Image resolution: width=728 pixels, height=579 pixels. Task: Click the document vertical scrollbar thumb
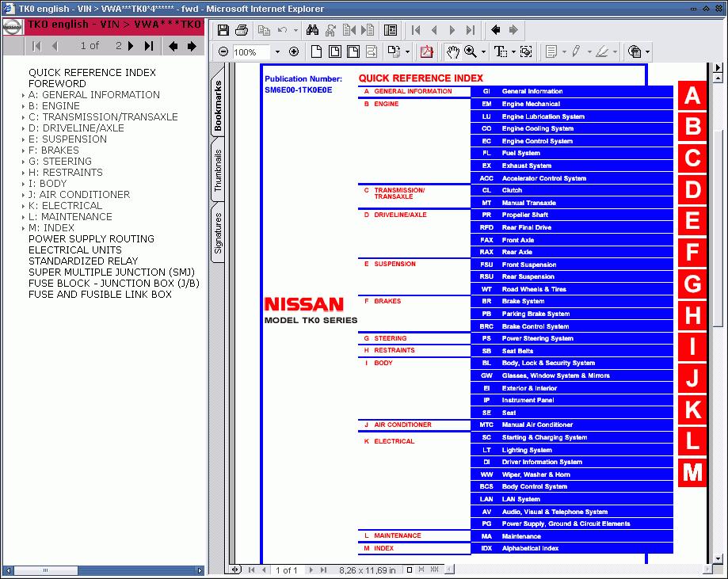pyautogui.click(x=718, y=228)
